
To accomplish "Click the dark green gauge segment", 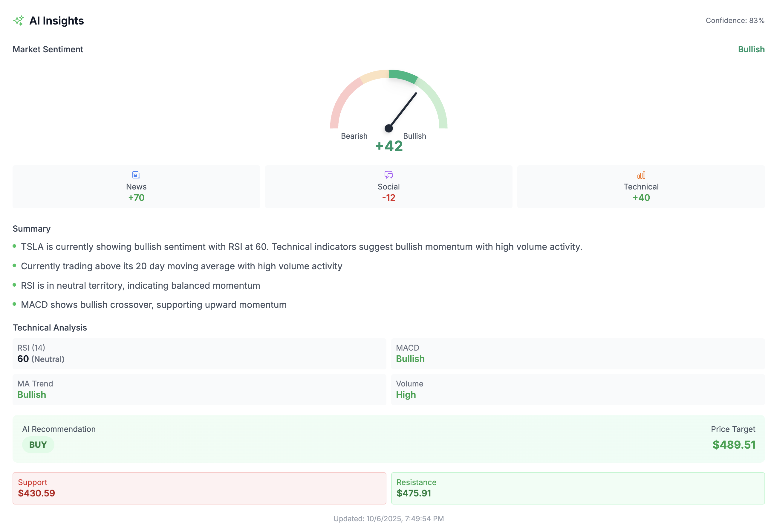I will [403, 75].
